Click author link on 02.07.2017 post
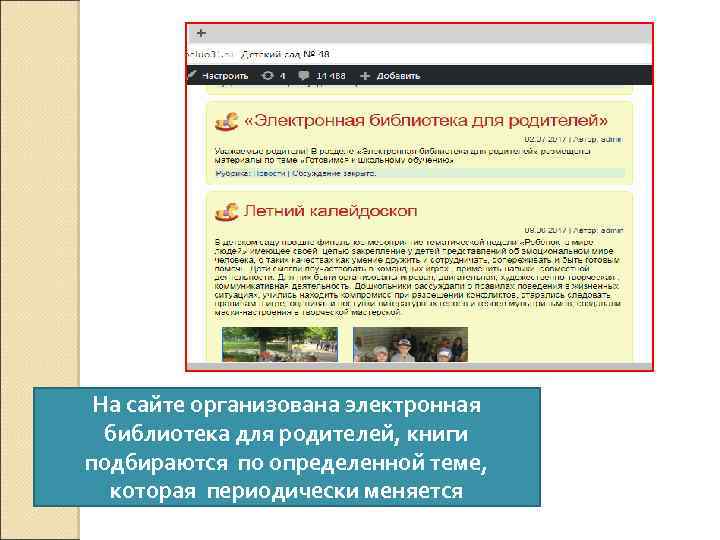Screen dimensions: 720x540 pyautogui.click(x=612, y=139)
